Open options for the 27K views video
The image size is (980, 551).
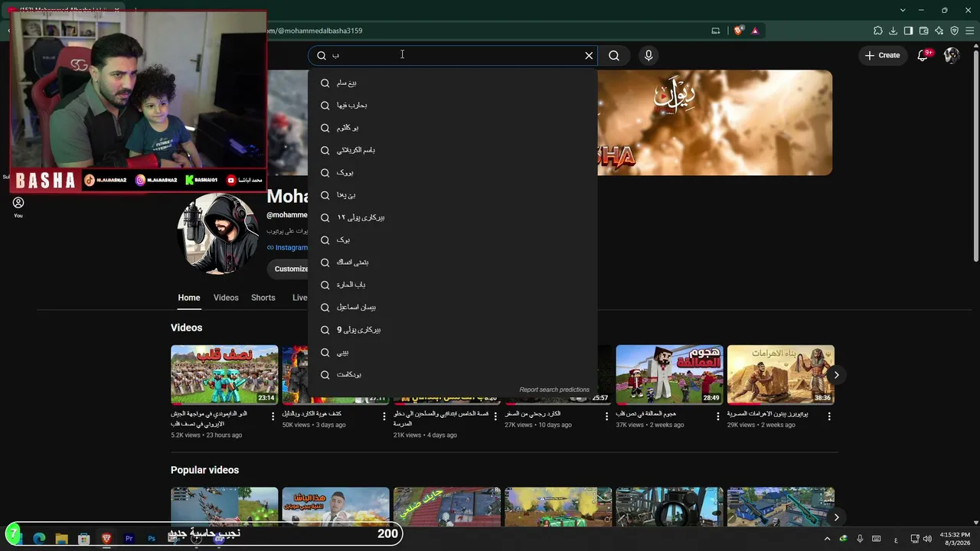(x=607, y=416)
